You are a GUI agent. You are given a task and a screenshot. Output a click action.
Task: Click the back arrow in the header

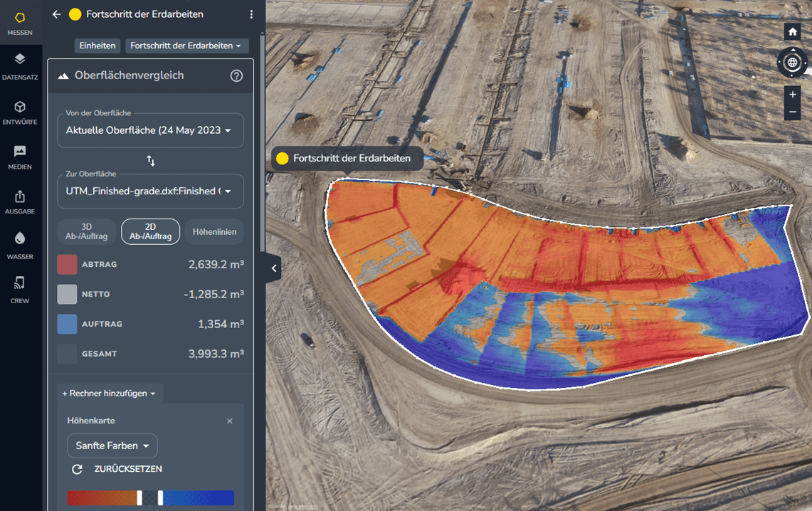coord(57,14)
